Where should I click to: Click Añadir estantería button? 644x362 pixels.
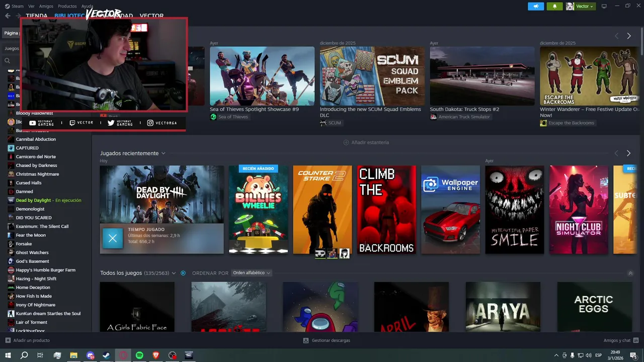[x=366, y=142]
